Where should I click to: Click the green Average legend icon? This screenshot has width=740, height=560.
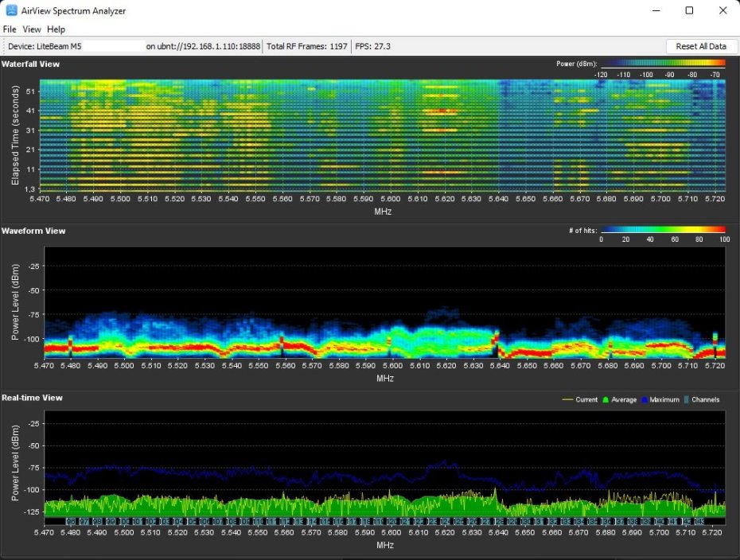(x=606, y=399)
